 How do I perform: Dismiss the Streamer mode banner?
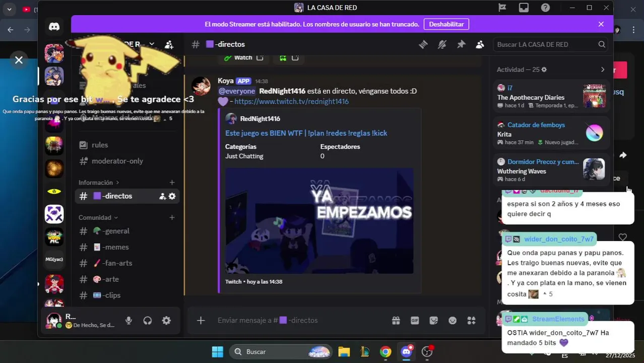point(601,24)
